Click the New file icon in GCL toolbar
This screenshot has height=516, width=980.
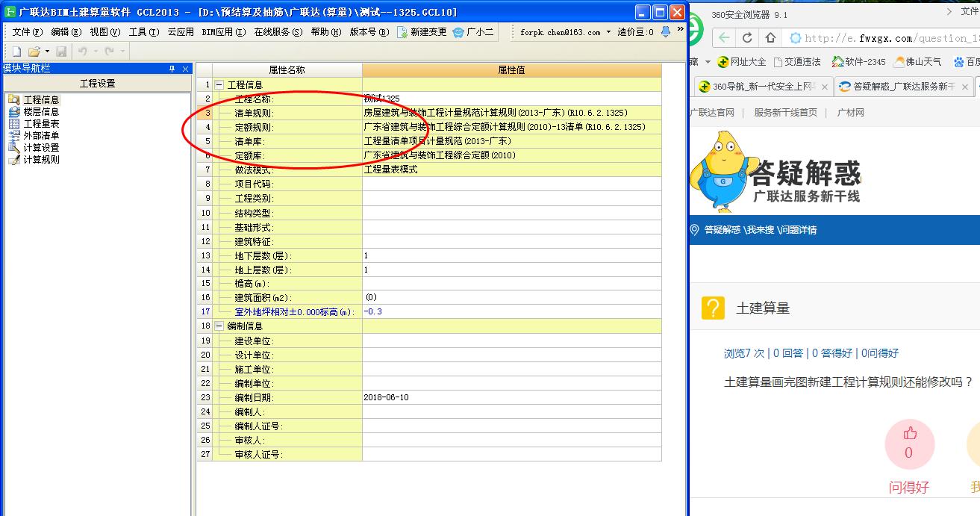[x=16, y=52]
